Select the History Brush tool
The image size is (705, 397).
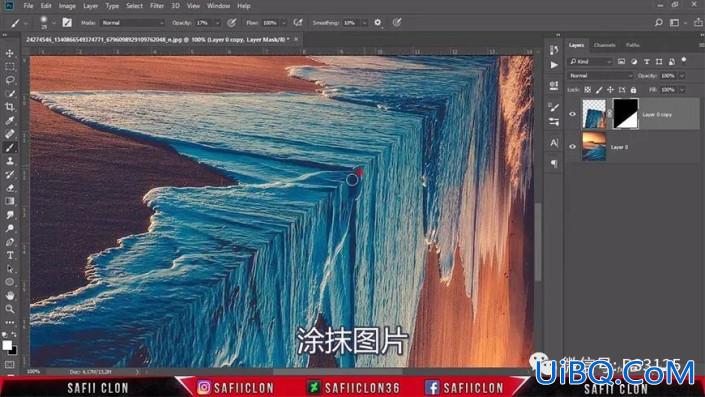9,174
